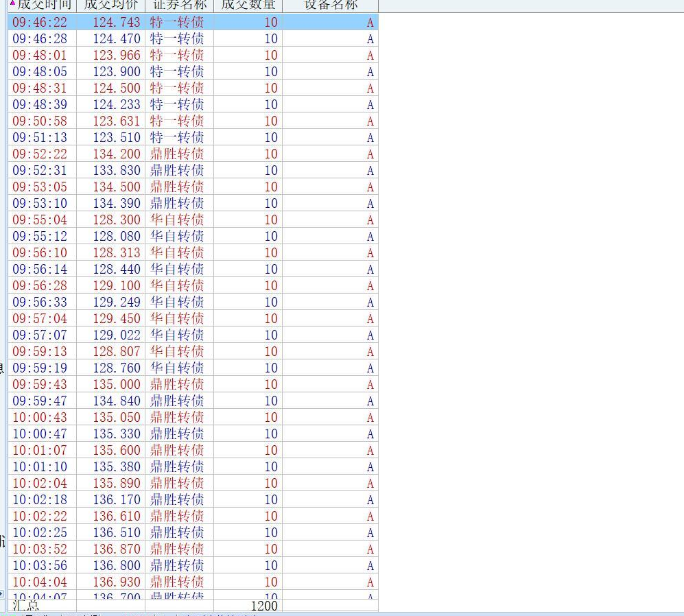Image resolution: width=684 pixels, height=616 pixels.
Task: Sort by the 成交均价 column header
Action: tap(111, 5)
